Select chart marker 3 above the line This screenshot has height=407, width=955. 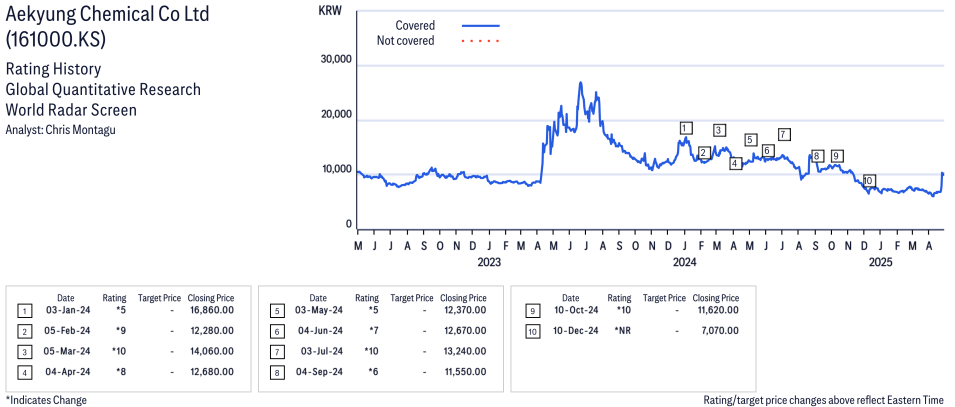click(719, 130)
